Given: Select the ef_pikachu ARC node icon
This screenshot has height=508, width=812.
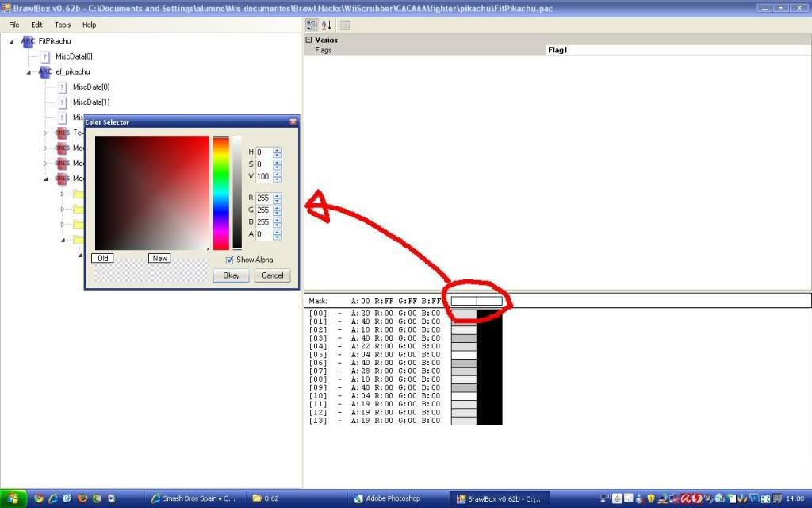Looking at the screenshot, I should [x=45, y=71].
